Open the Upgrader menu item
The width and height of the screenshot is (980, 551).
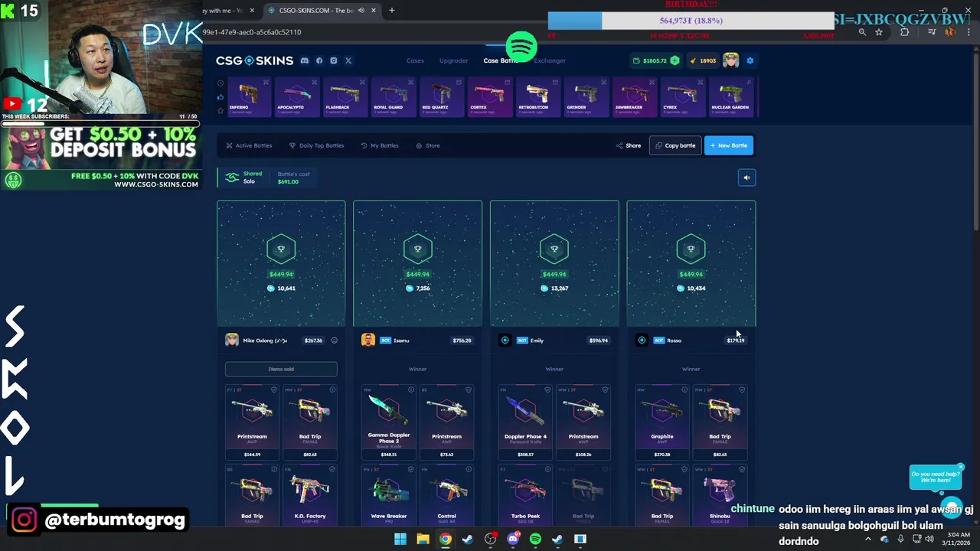tap(453, 60)
